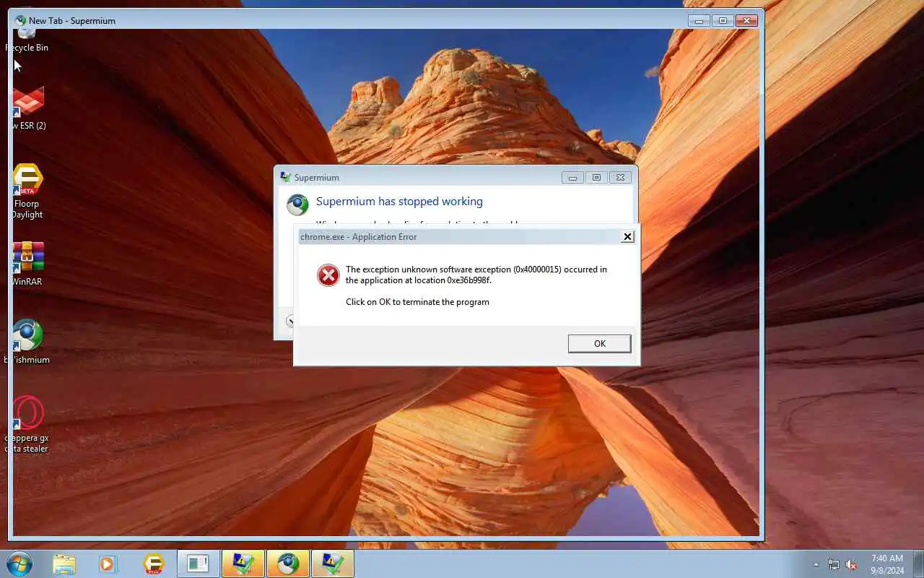Minimize the Supermium crash dialog
Viewport: 924px width, 578px height.
pos(572,177)
